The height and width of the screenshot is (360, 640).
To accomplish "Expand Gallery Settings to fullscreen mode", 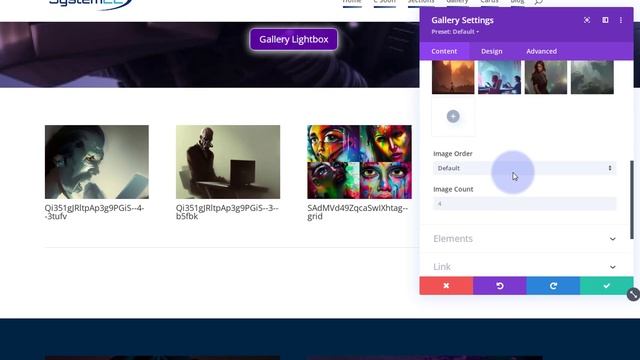I will 587,20.
